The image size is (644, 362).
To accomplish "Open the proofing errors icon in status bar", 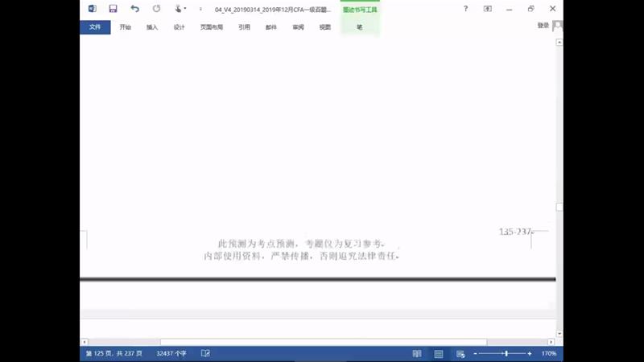I will [205, 353].
